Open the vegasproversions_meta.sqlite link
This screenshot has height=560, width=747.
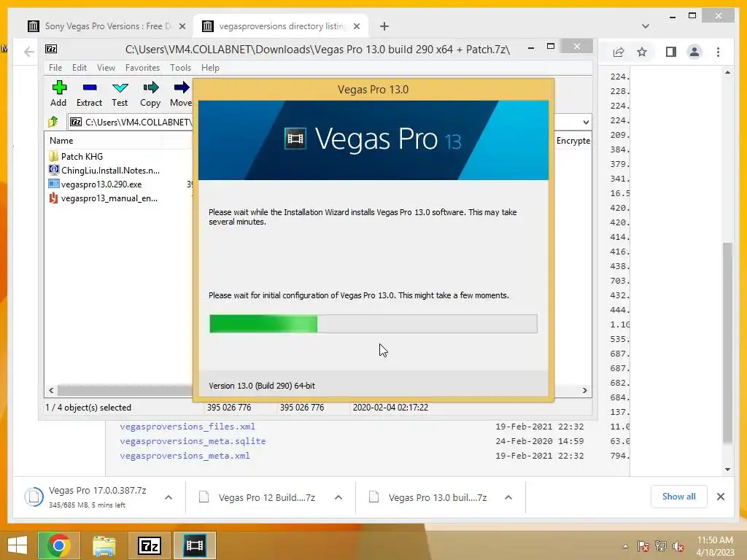[x=193, y=441]
